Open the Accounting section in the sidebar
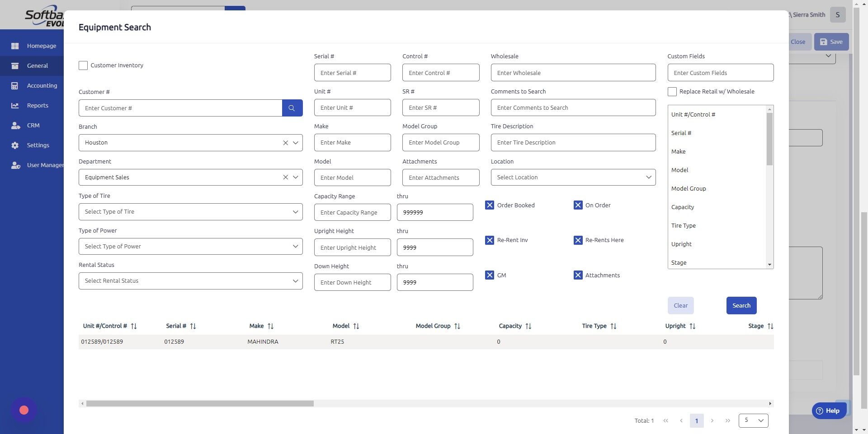Viewport: 868px width, 434px height. 42,85
